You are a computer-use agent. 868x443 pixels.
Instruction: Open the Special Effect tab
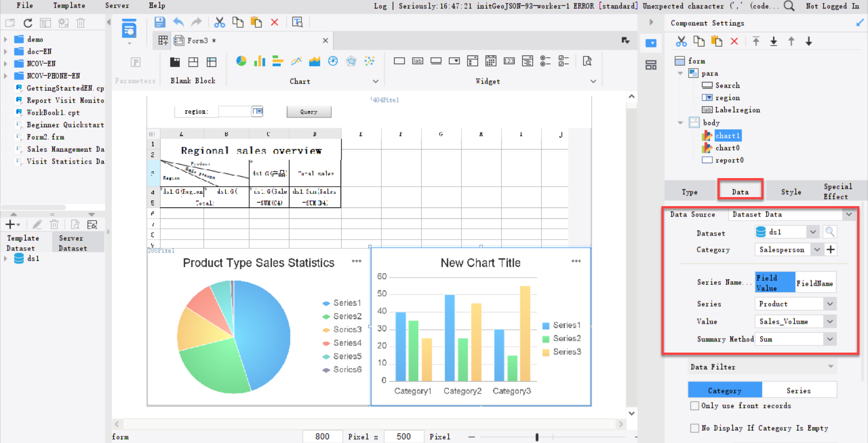838,191
